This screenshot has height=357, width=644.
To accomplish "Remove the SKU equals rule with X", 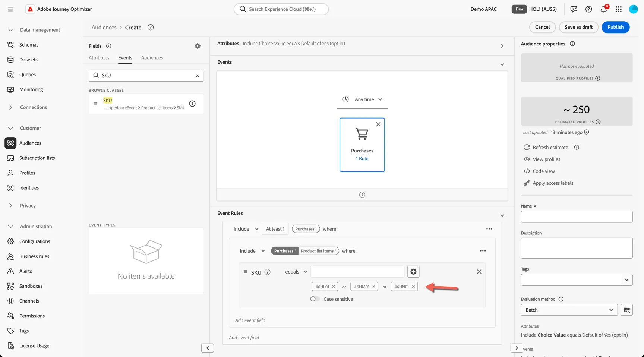I will 479,272.
